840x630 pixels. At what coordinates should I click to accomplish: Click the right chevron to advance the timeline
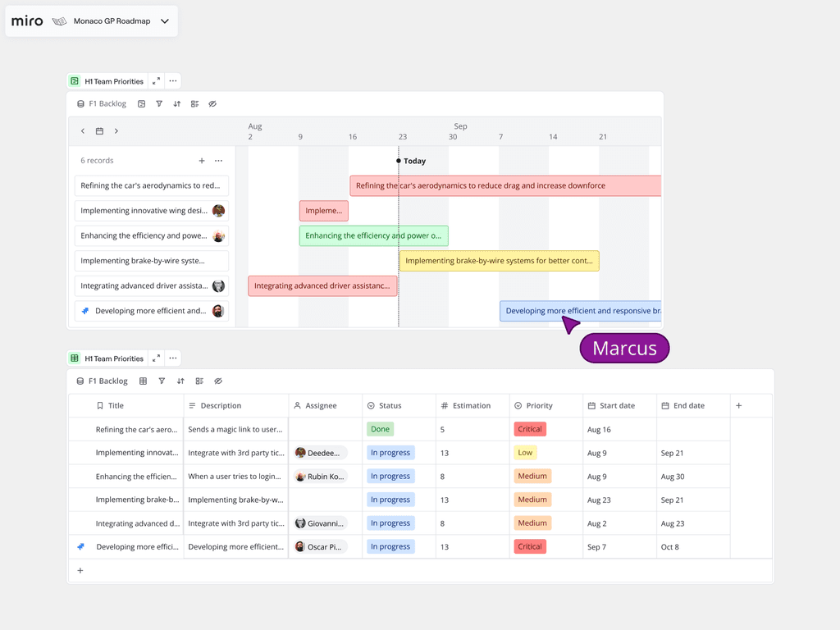(116, 130)
